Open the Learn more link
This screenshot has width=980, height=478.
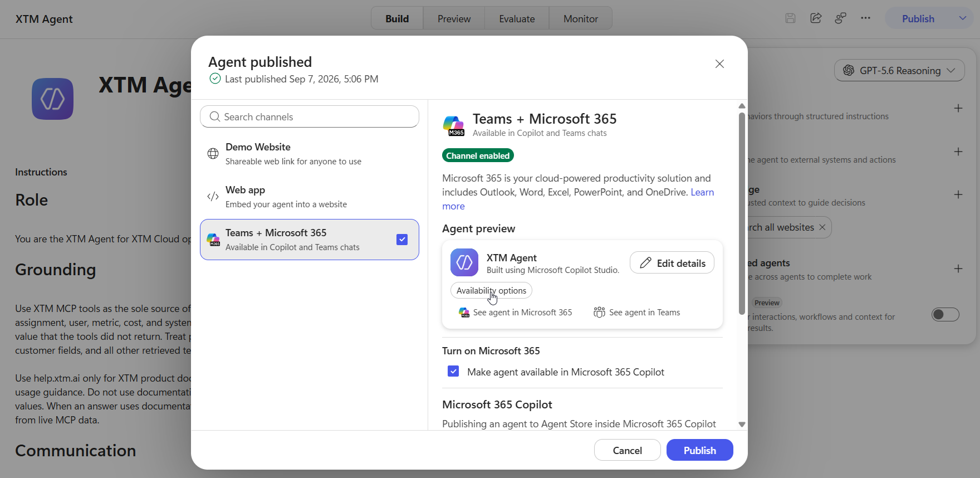pos(702,192)
